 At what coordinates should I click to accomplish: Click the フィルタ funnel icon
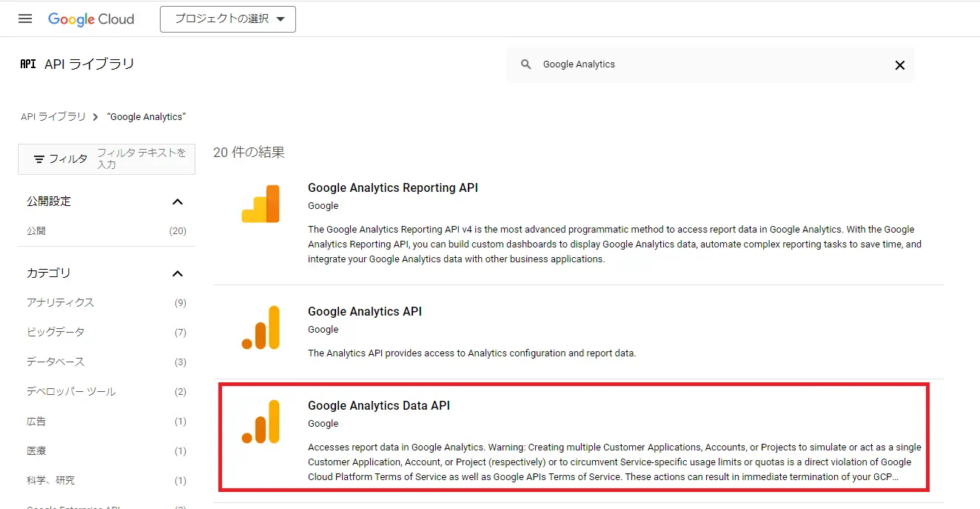[41, 159]
